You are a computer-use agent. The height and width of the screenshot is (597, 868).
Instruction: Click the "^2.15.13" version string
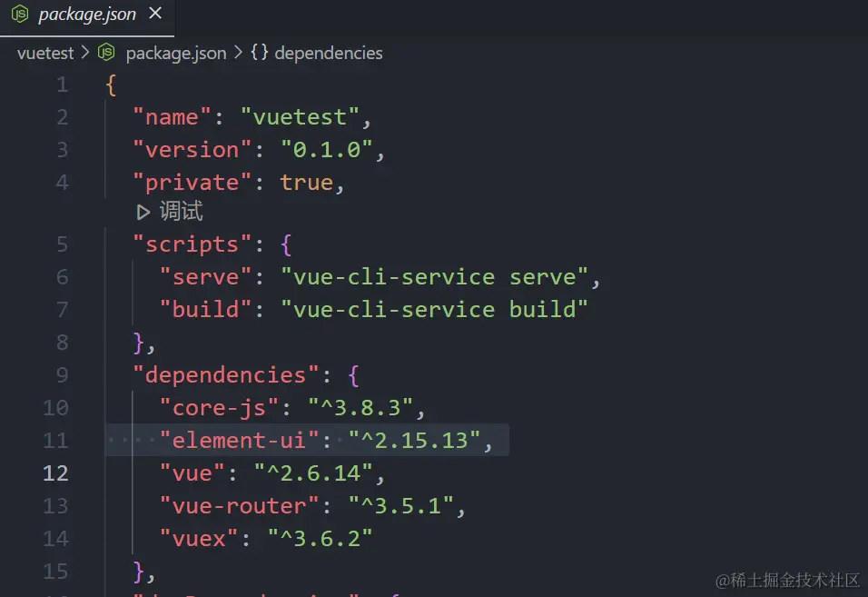click(x=415, y=441)
